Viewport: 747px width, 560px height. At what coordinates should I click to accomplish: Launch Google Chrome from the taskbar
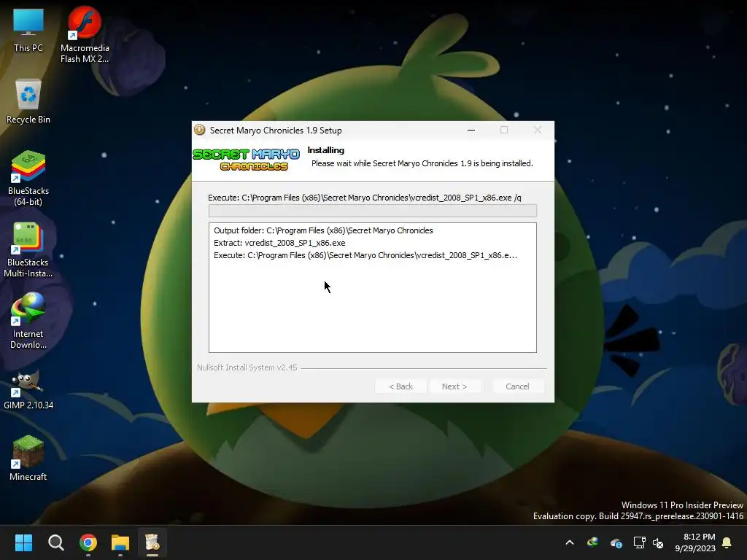[88, 542]
